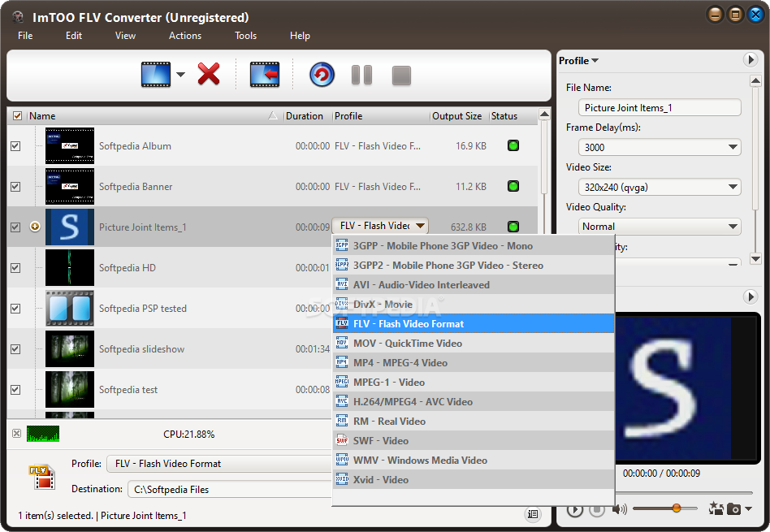Uncheck the Softpedia PSP tested checkbox

(x=15, y=309)
